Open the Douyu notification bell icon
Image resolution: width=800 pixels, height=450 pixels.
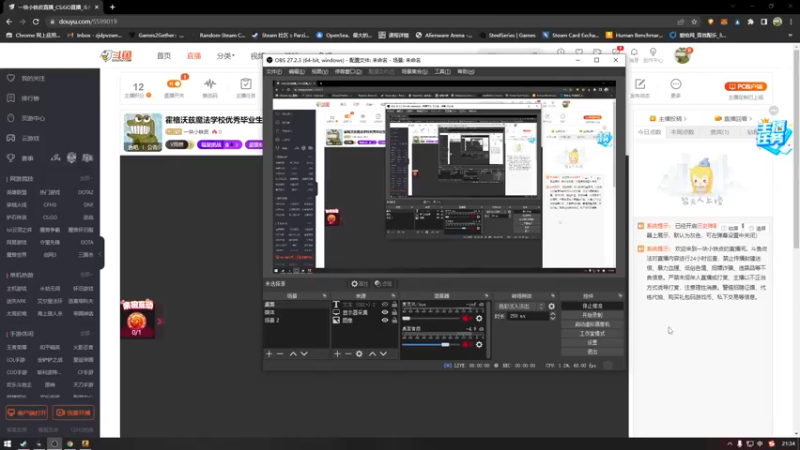[634, 52]
